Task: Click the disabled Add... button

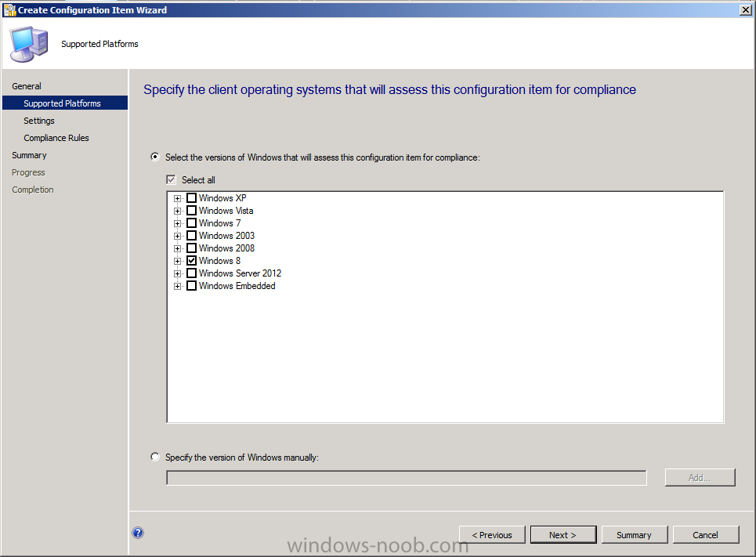Action: point(700,477)
